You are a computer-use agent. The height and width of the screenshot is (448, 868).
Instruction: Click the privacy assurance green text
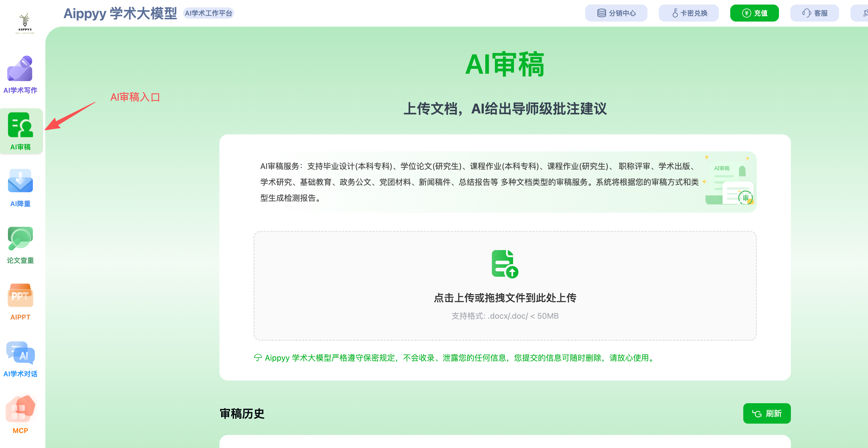(x=458, y=358)
